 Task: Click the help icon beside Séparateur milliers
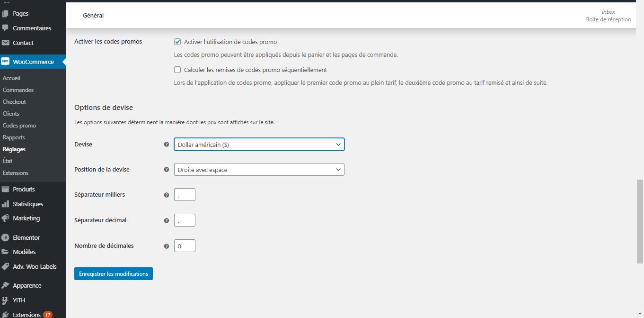(166, 195)
